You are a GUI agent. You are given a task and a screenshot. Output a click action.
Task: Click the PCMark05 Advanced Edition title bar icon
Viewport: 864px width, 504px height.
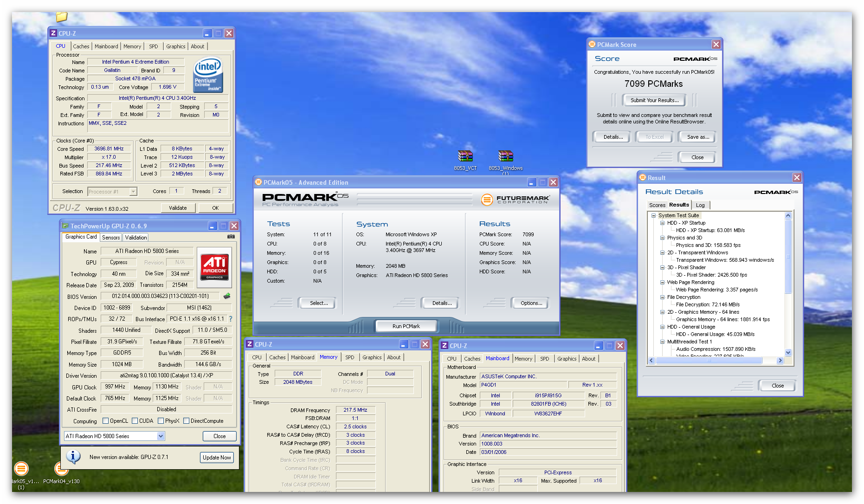tap(258, 182)
